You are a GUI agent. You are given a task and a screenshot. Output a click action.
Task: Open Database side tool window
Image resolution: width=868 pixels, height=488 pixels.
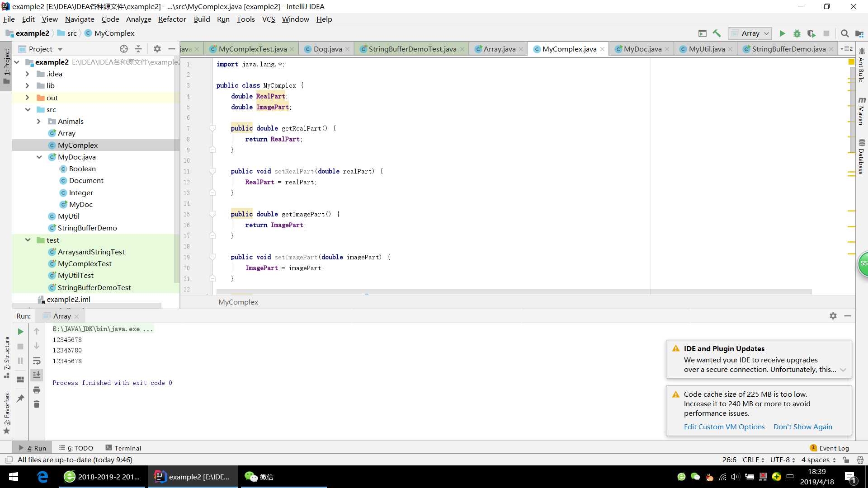[x=861, y=157]
